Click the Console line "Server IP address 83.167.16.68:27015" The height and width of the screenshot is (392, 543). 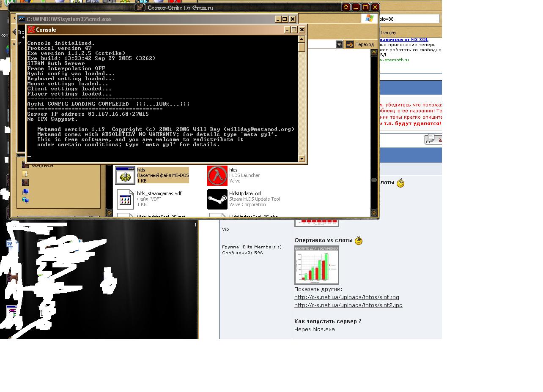click(88, 114)
